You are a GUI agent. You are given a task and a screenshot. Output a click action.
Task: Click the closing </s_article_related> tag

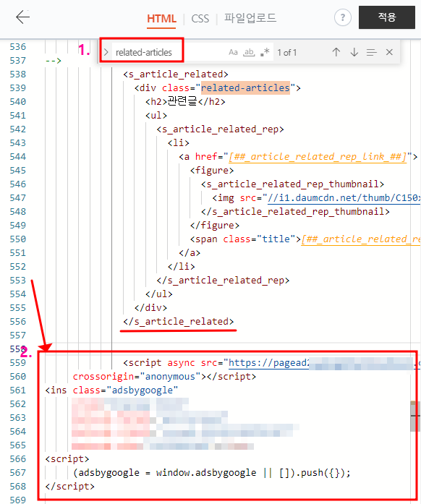click(179, 322)
